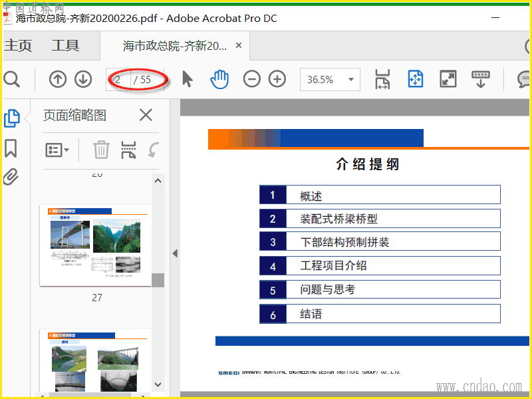Screen dimensions: 532x399
Task: Click outline item 1 概述
Action: coord(380,195)
